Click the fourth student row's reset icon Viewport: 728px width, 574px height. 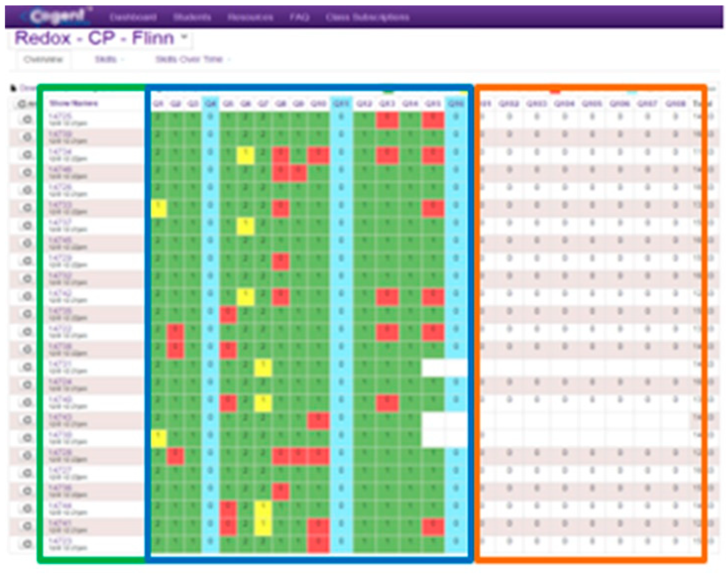click(27, 173)
